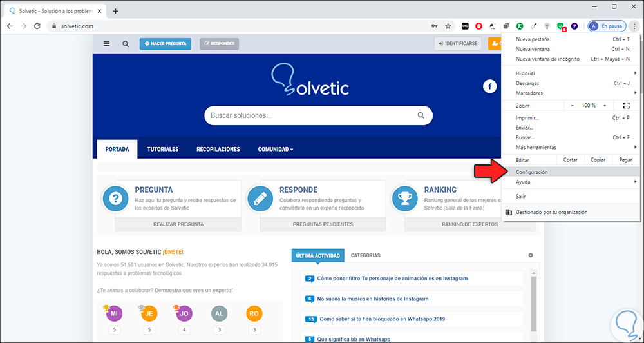644x343 pixels.
Task: Open the Comunidad dropdown tab
Action: (276, 150)
